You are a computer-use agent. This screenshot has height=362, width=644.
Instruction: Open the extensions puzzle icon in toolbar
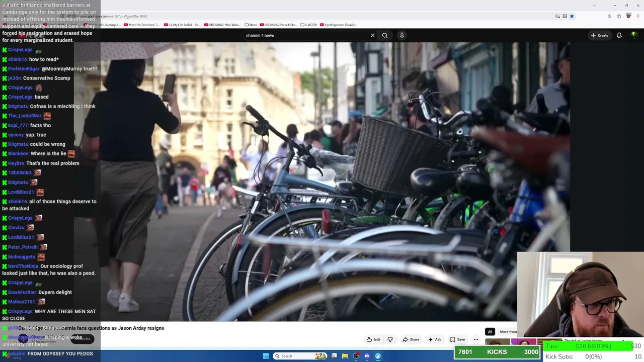point(619,16)
